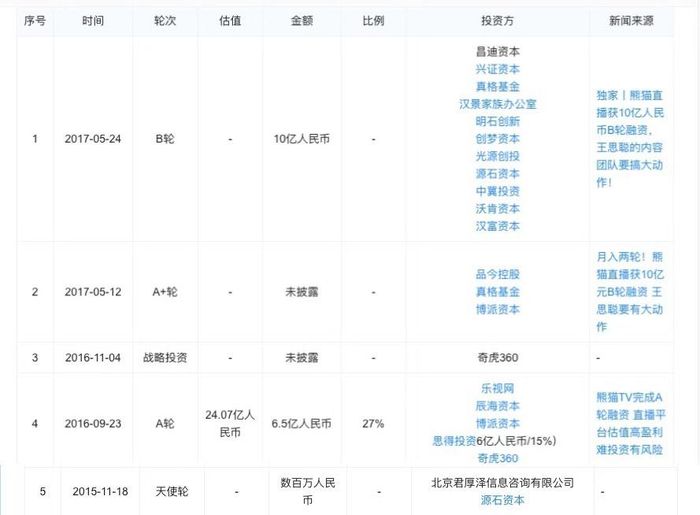Viewport: 700px width, 515px height.
Task: Open news article 熊猫TV完成A轮融资
Action: pos(630,423)
